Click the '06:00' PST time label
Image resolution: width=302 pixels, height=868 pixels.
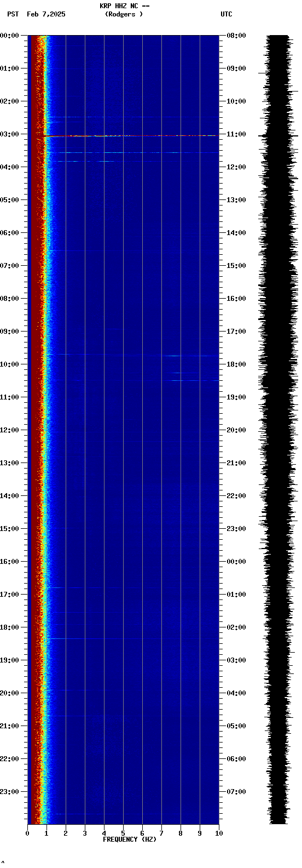(9, 233)
